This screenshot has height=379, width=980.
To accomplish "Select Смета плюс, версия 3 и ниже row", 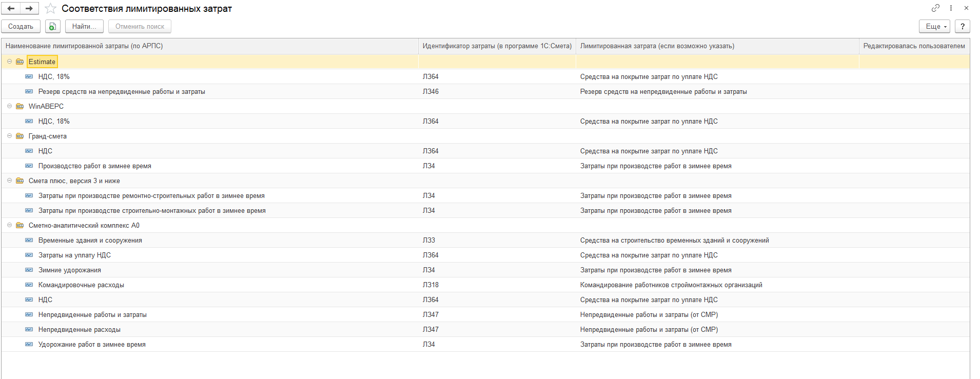I will coord(485,181).
